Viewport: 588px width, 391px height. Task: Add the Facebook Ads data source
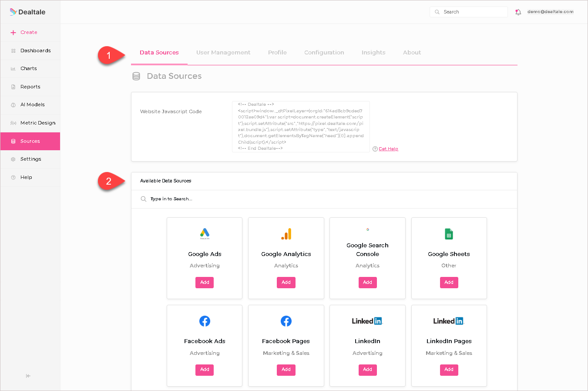pyautogui.click(x=205, y=370)
